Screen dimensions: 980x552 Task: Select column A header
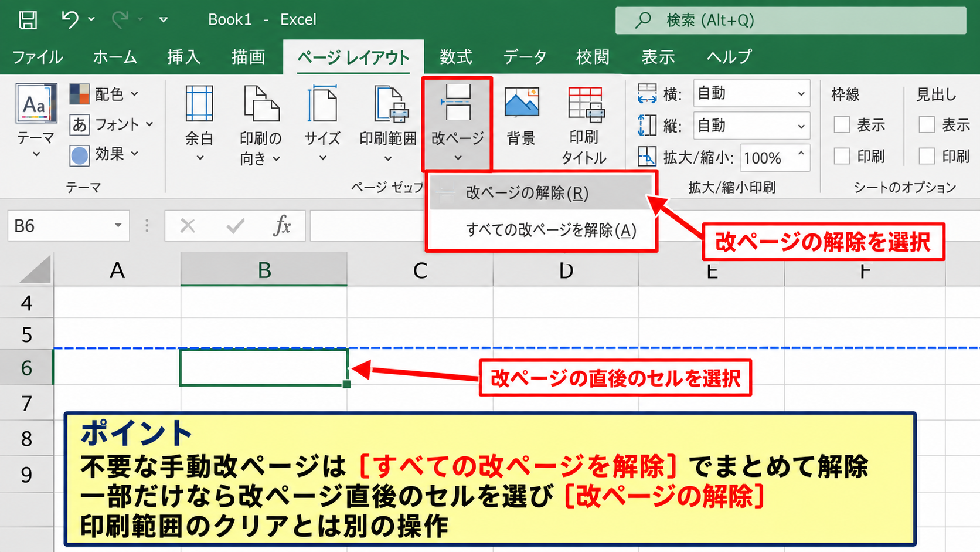pos(117,270)
